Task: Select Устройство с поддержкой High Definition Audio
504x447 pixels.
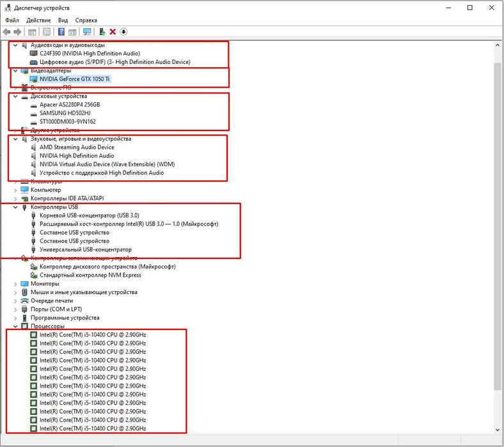Action: (x=102, y=173)
